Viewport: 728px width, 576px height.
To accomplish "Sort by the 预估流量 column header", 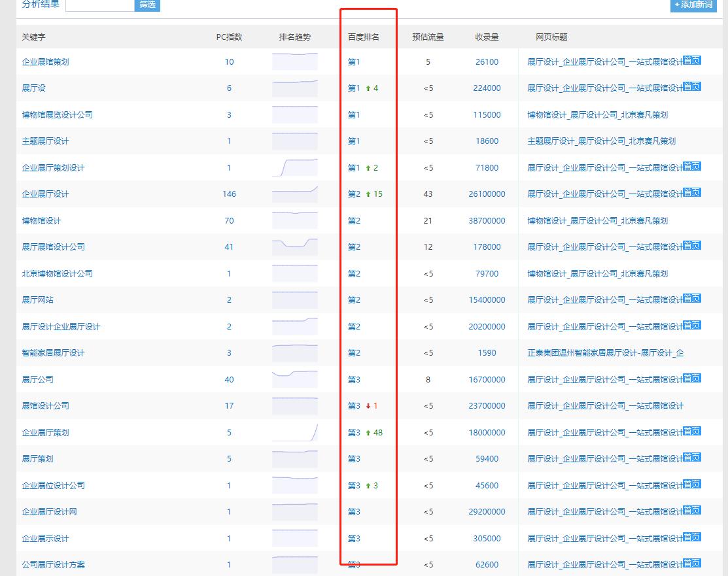I will (x=428, y=37).
